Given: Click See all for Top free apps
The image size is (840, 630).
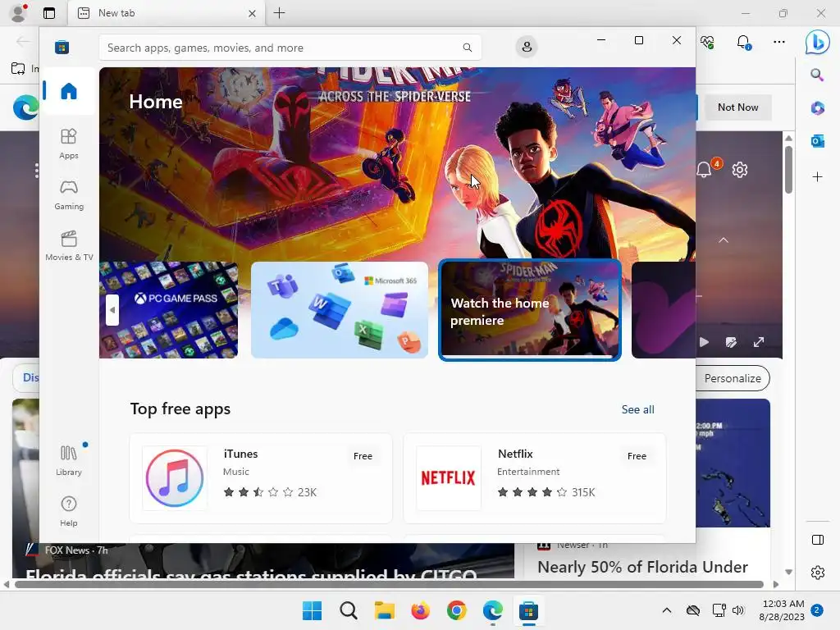Looking at the screenshot, I should click(637, 409).
